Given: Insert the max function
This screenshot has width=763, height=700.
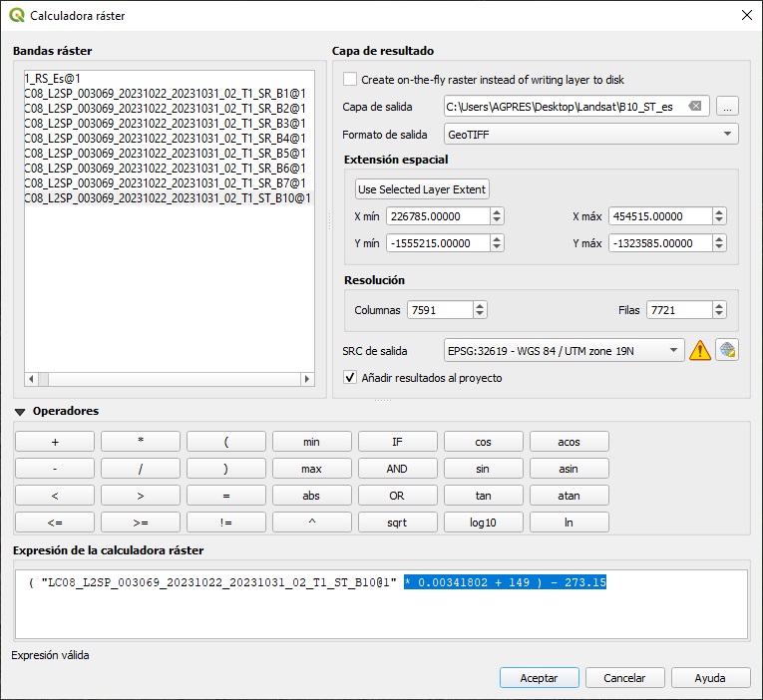Looking at the screenshot, I should click(x=312, y=469).
